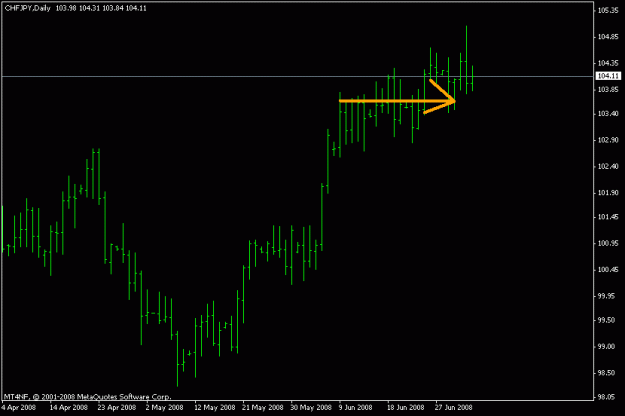
Task: Click the 102.90 price axis label
Action: [x=608, y=140]
